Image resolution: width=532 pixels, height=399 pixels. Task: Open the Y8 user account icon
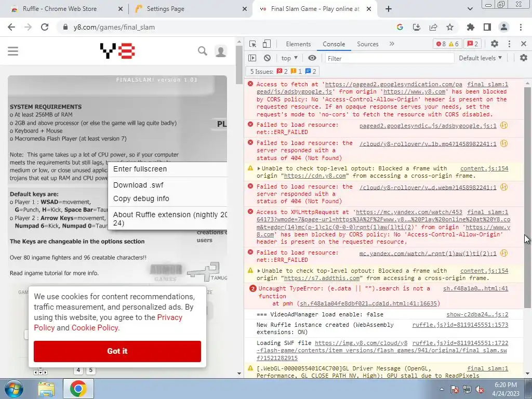click(220, 51)
